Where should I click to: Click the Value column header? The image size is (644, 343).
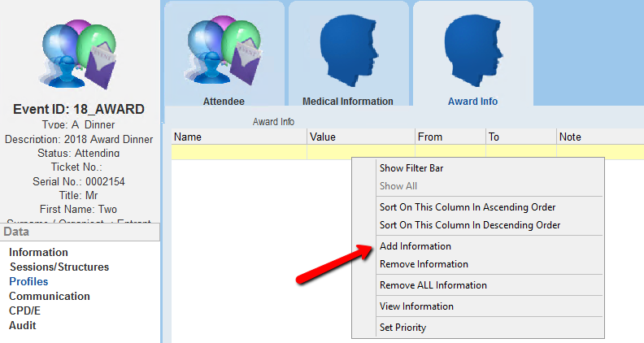tap(323, 137)
